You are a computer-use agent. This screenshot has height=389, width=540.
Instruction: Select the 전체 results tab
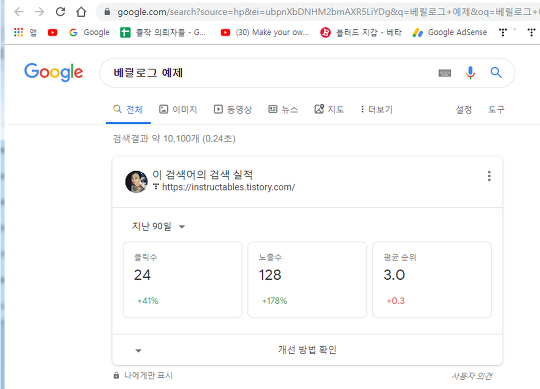pos(128,109)
